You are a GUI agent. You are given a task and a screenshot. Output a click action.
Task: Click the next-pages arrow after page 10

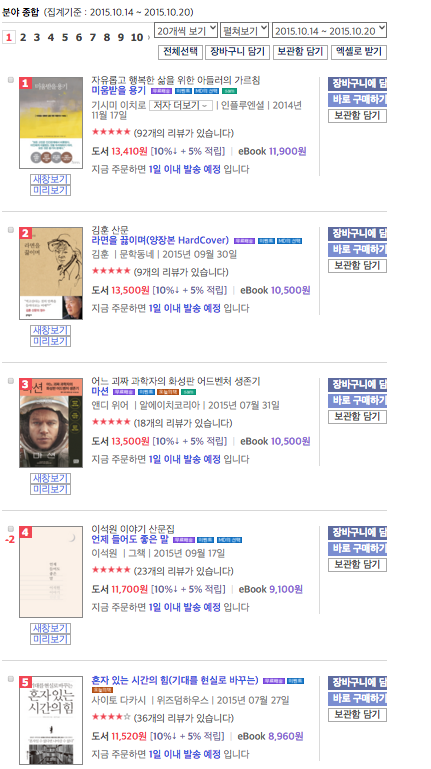click(x=149, y=37)
